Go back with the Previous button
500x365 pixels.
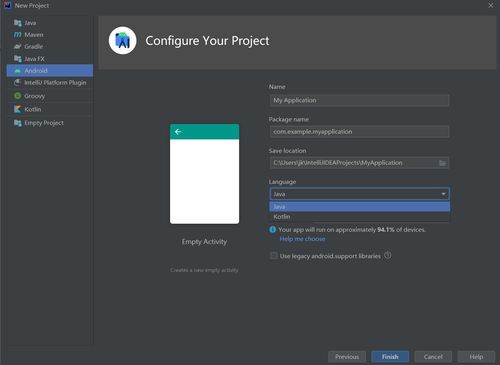click(347, 357)
